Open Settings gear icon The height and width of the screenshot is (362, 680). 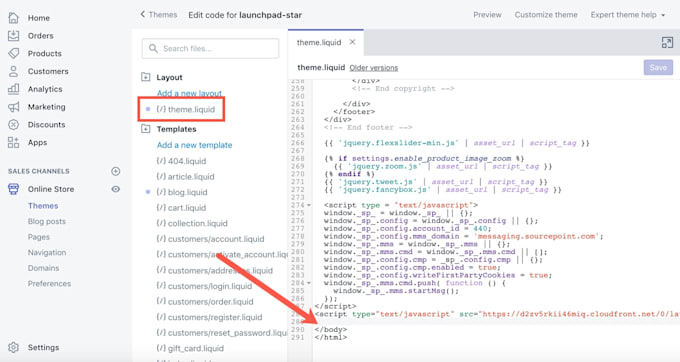point(13,347)
